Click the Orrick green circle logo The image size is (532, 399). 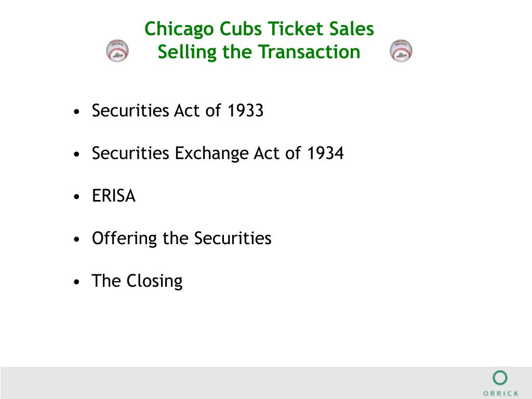coord(500,378)
